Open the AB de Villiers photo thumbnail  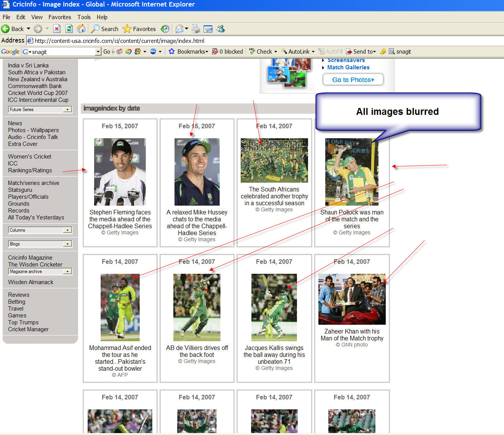[x=197, y=307]
